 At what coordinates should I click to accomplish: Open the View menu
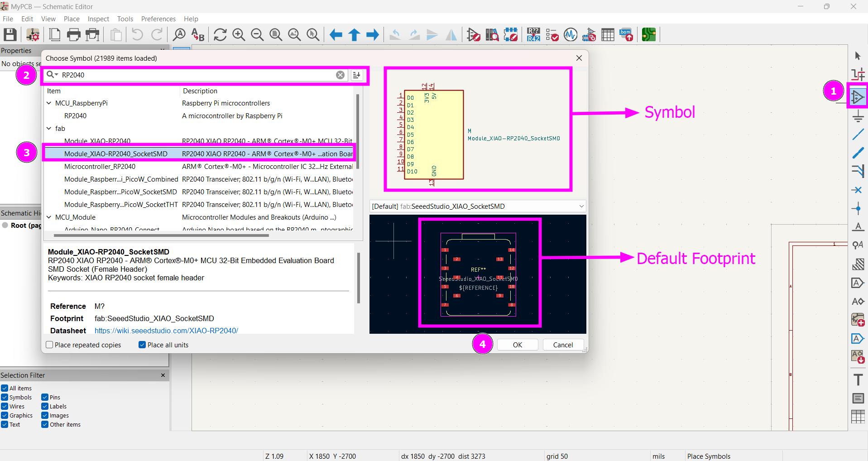(48, 19)
